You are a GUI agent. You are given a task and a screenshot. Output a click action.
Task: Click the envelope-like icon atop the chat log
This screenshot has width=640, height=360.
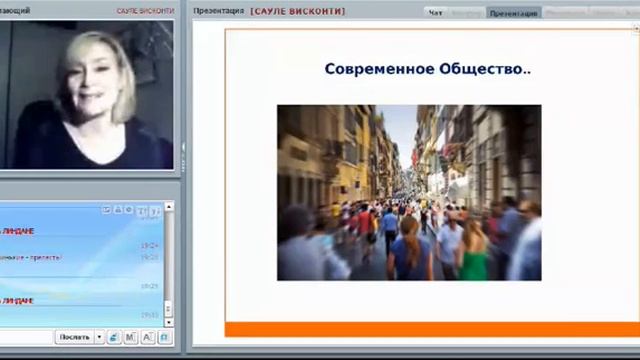click(x=107, y=210)
